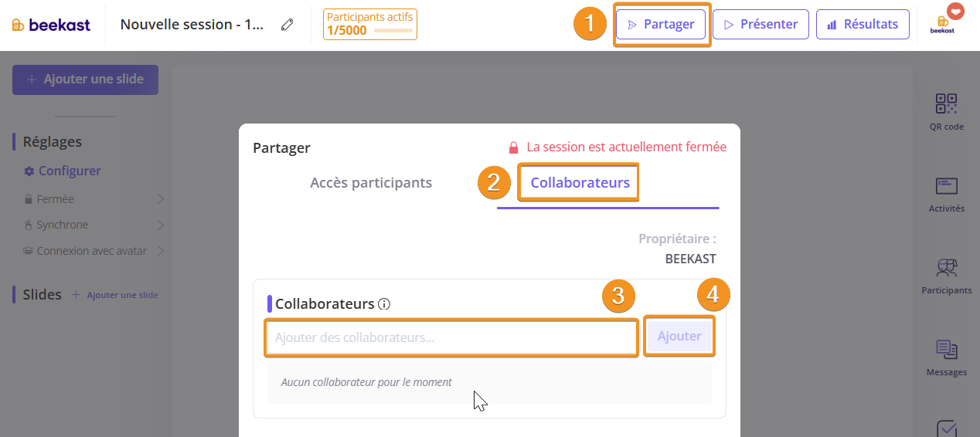
Task: Show the Participants panel
Action: click(946, 276)
